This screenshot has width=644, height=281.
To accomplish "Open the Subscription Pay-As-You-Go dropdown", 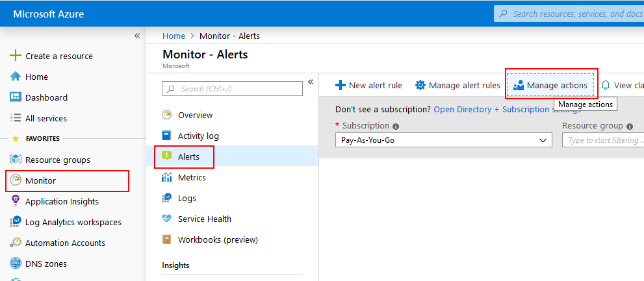I will 444,140.
